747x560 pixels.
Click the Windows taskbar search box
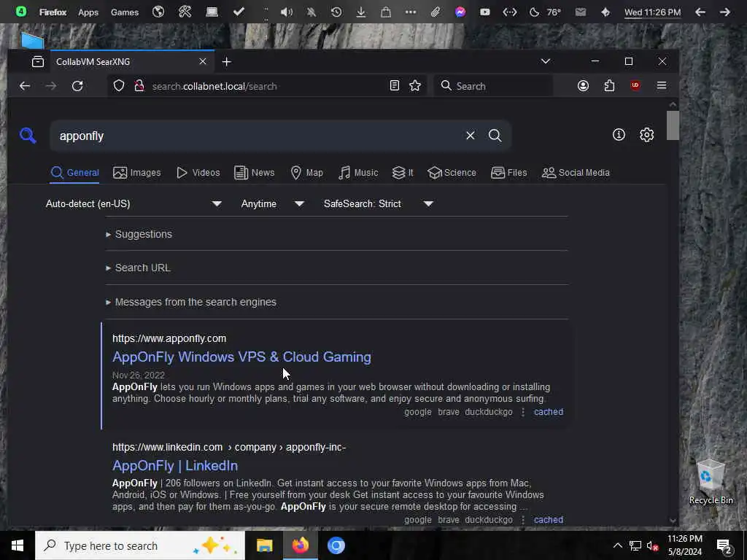coord(140,545)
